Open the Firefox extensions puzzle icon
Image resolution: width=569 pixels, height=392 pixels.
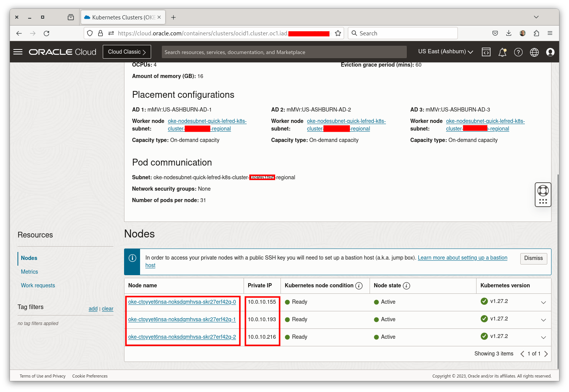[536, 33]
